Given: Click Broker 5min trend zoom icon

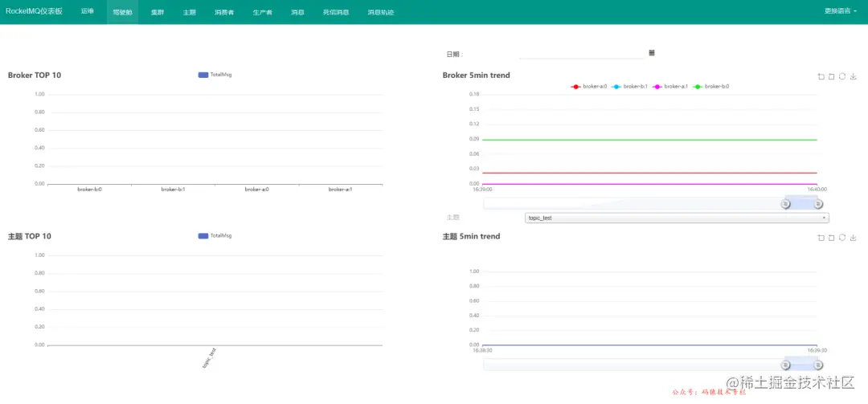Looking at the screenshot, I should (821, 76).
